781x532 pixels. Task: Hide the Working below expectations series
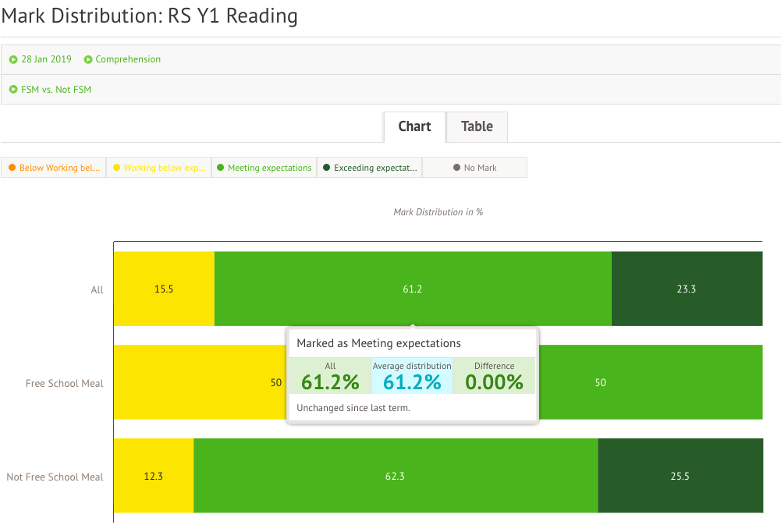point(159,168)
